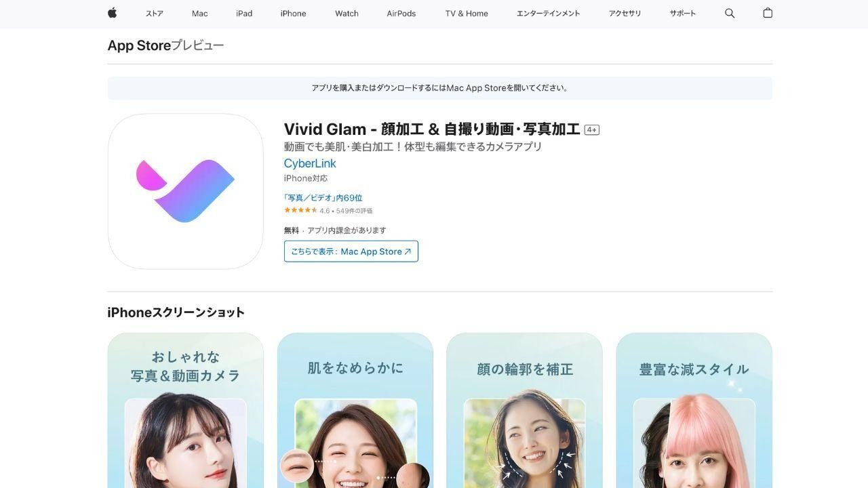Open the 肌をなめらかに screenshot thumbnail
This screenshot has width=868, height=488.
(355, 410)
